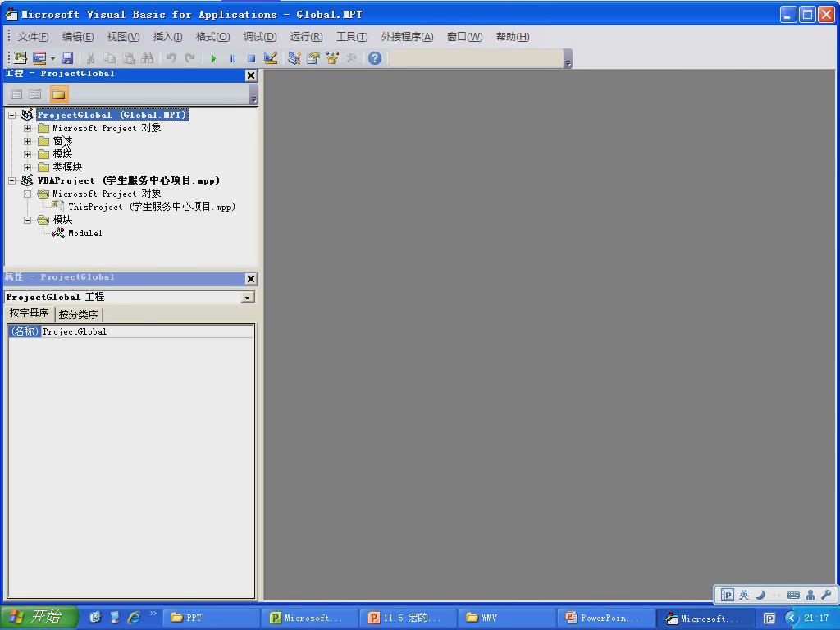840x630 pixels.
Task: Collapse 模块 folder under VBAProject
Action: coord(27,220)
